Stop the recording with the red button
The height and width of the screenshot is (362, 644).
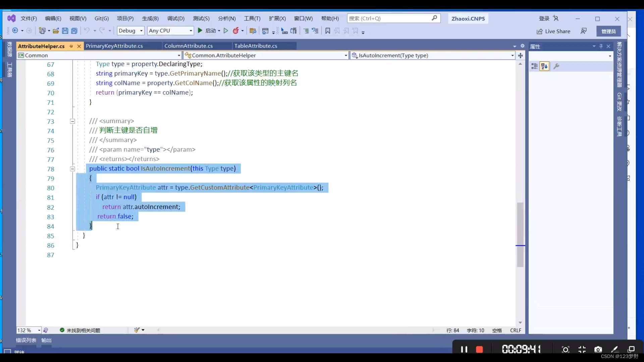(479, 349)
